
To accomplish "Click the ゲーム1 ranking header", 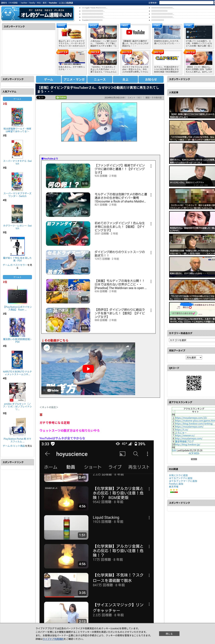I will (17, 99).
